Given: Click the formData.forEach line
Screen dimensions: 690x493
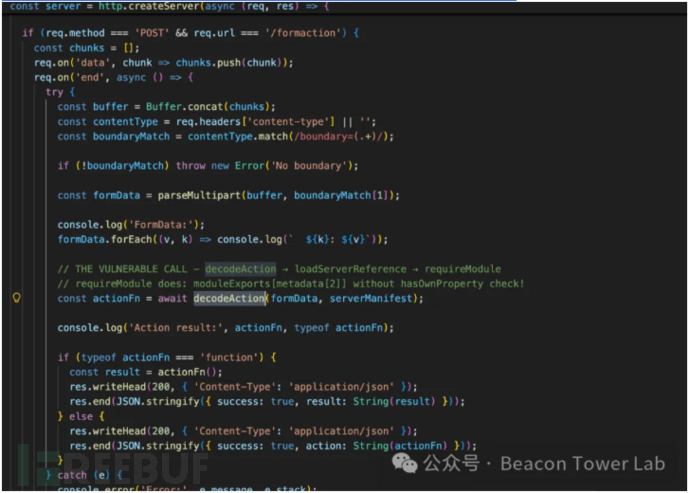Looking at the screenshot, I should click(x=223, y=239).
